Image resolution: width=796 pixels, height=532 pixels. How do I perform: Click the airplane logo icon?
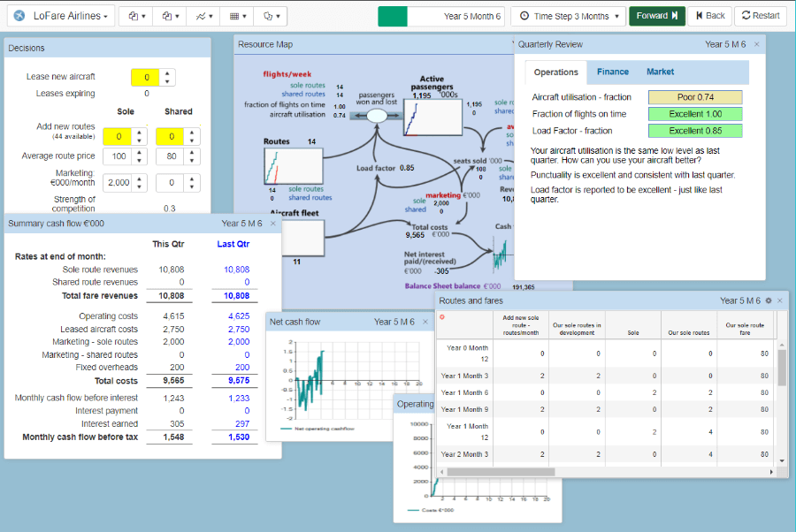pos(18,16)
